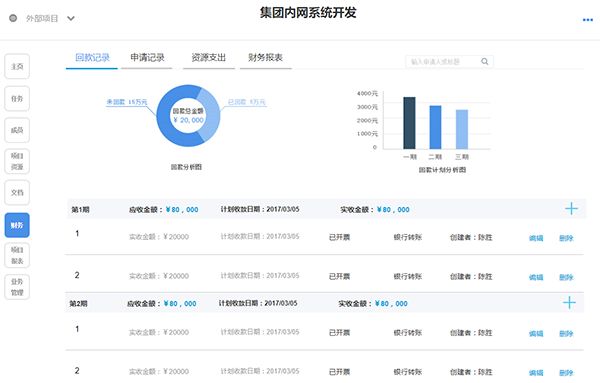Switch to the 回款记录 tab
Viewport: 600px width, 383px height.
point(92,58)
